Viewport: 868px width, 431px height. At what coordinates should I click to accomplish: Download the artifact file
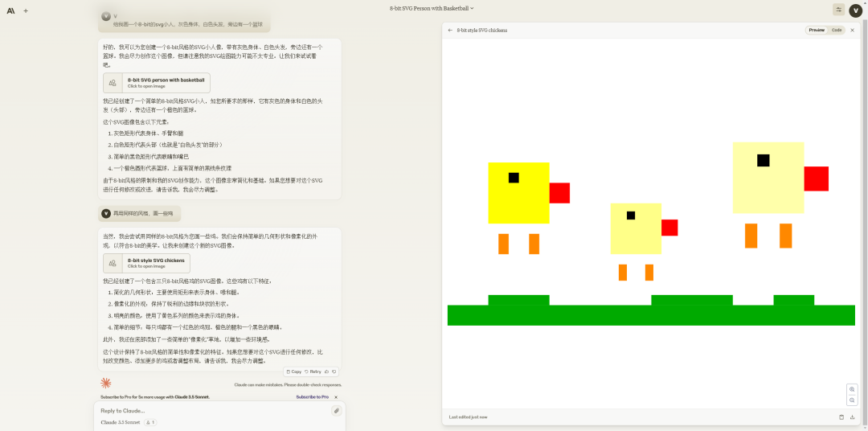pos(852,417)
